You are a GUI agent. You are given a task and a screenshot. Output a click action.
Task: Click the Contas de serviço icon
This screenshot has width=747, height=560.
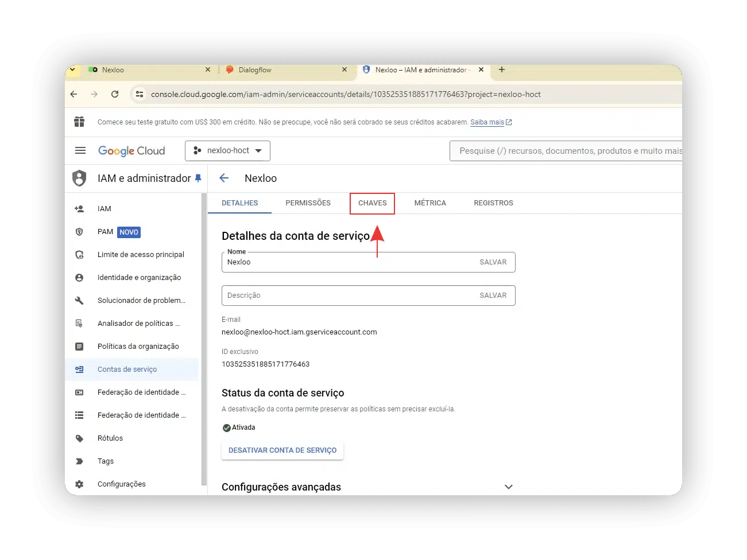click(79, 370)
